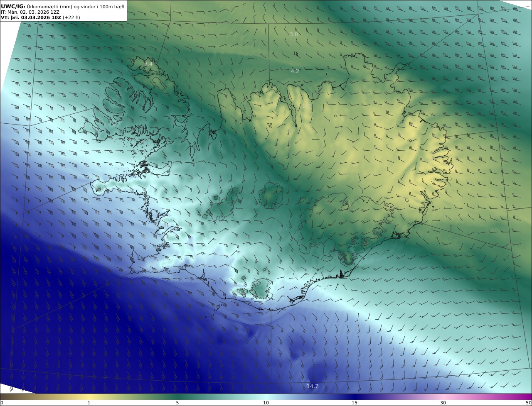
Task: Click the "10" tick on the color scale
Action: (266, 403)
